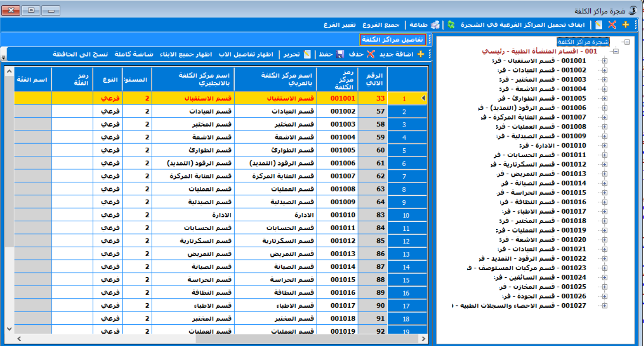Click the horizontal scrollbar right arrow
The image size is (644, 346).
point(423,338)
